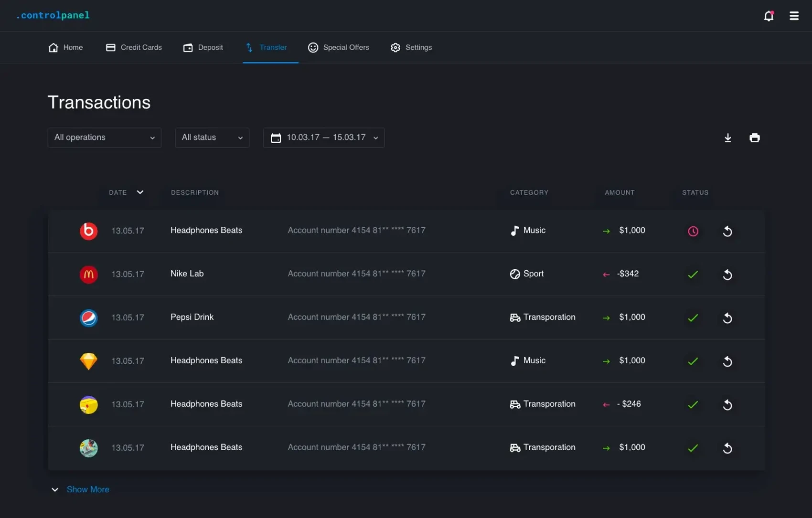Go to the Deposit page
This screenshot has height=518, width=812.
click(x=203, y=47)
